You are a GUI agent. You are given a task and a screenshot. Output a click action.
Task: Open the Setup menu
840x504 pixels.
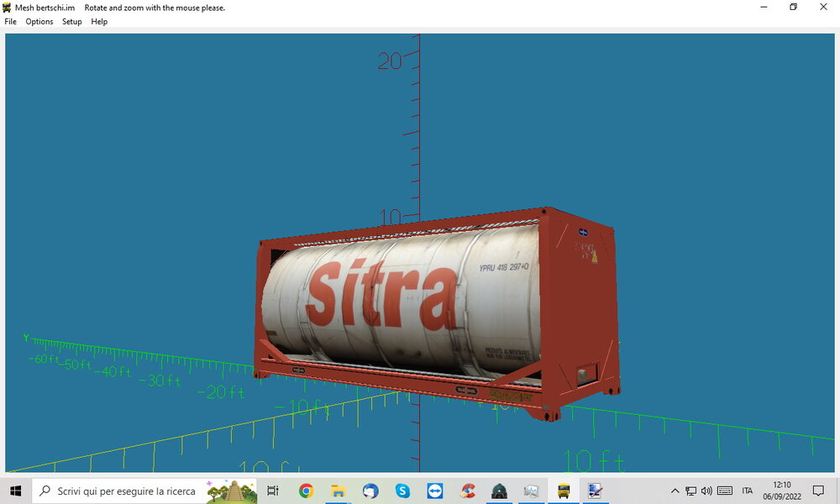pyautogui.click(x=71, y=22)
